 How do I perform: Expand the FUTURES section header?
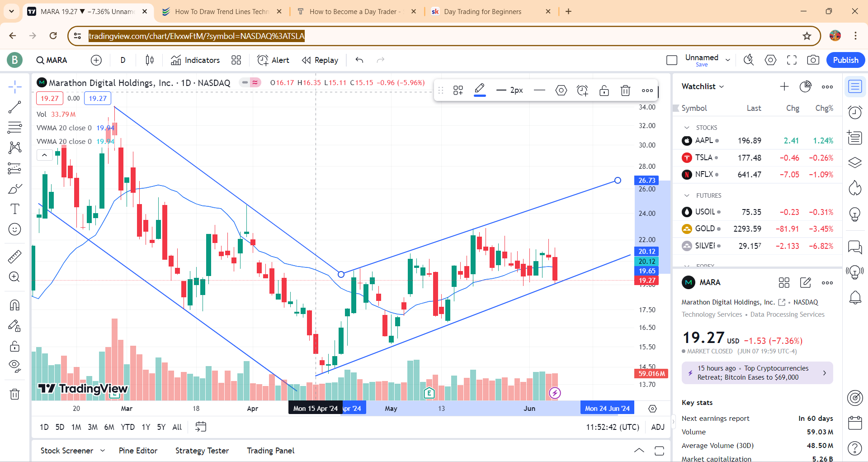(687, 195)
